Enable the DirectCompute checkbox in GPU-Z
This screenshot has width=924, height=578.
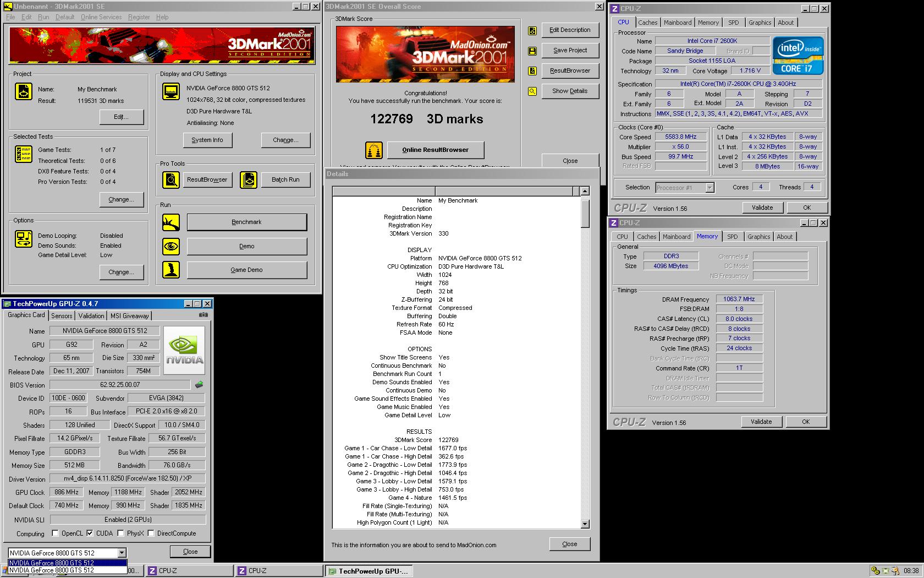(x=151, y=533)
